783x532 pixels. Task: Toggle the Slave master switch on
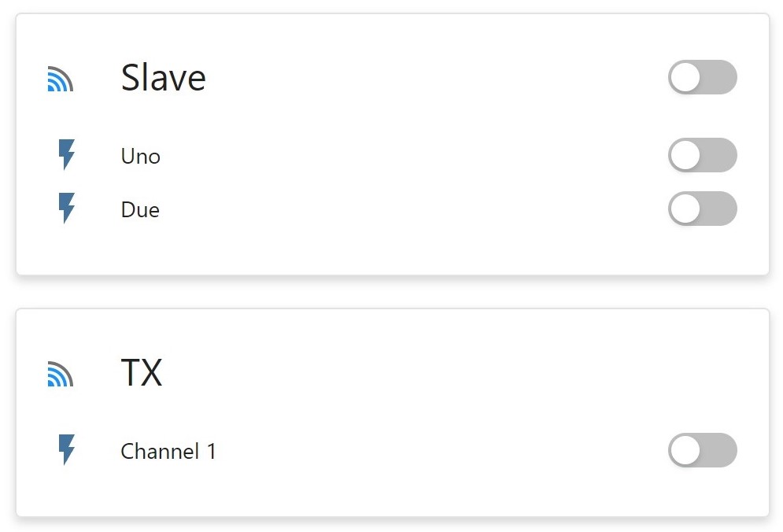point(702,77)
